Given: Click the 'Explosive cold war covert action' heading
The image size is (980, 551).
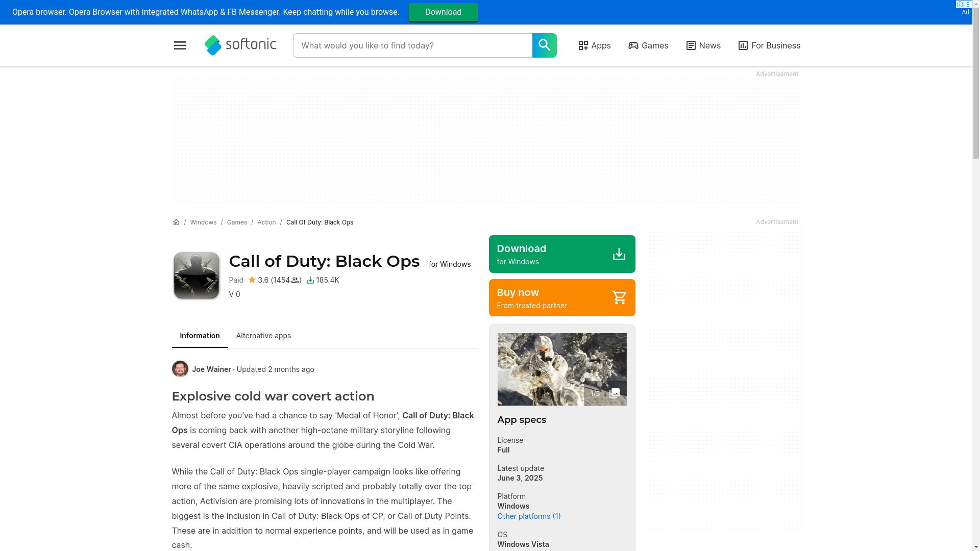Looking at the screenshot, I should [x=273, y=396].
